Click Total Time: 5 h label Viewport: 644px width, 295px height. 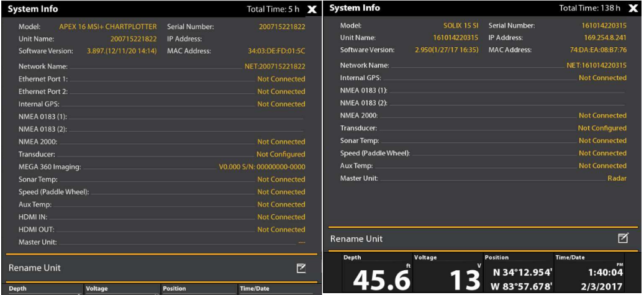[x=273, y=9]
